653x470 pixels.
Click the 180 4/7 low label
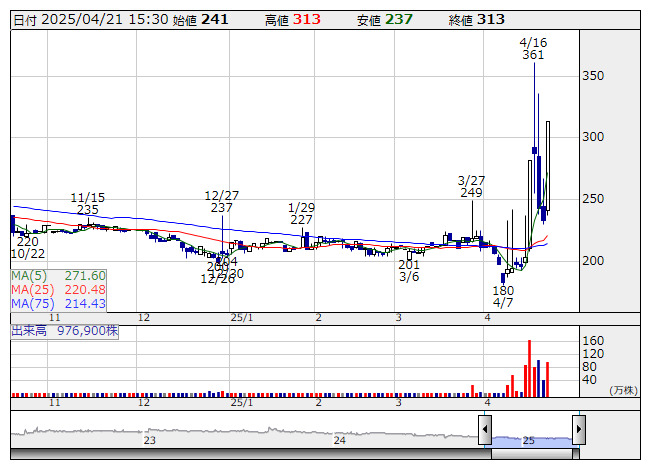(503, 296)
